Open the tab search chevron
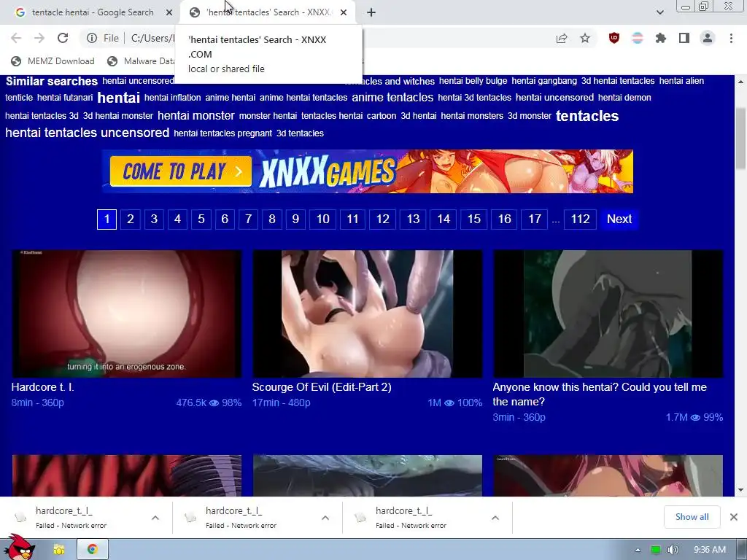 (x=659, y=12)
